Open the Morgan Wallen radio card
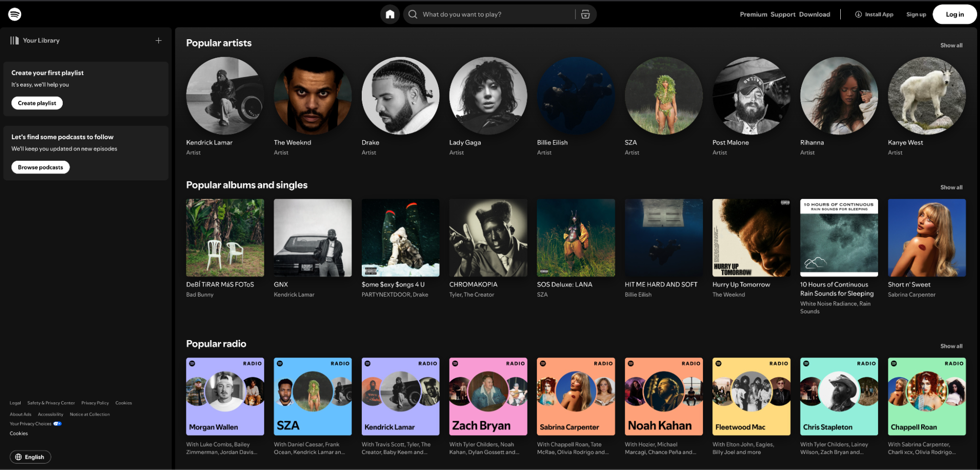 [225, 396]
